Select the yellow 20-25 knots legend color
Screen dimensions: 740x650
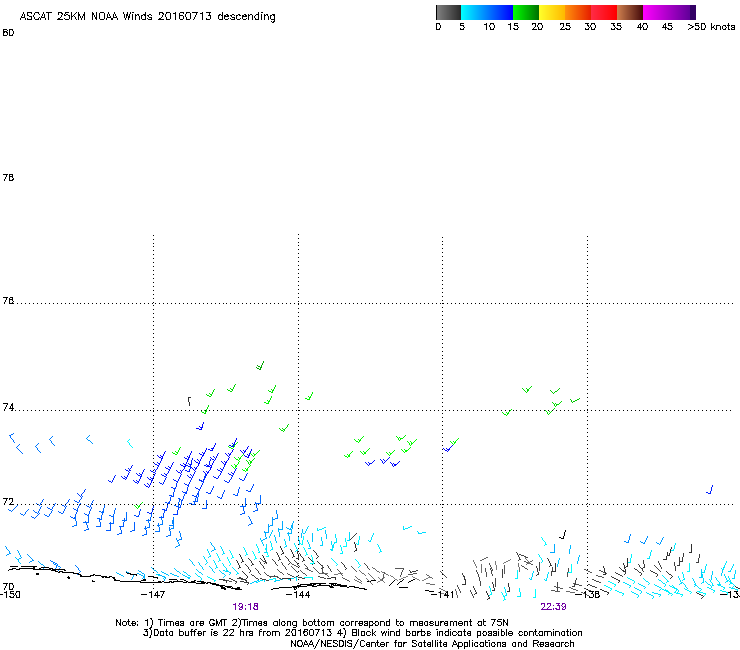(552, 12)
